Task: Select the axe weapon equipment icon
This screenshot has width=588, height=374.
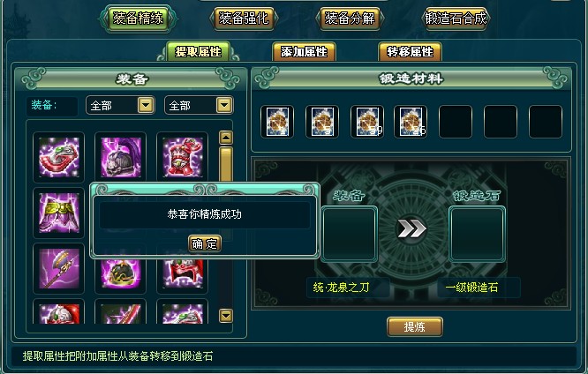Action: pyautogui.click(x=59, y=268)
